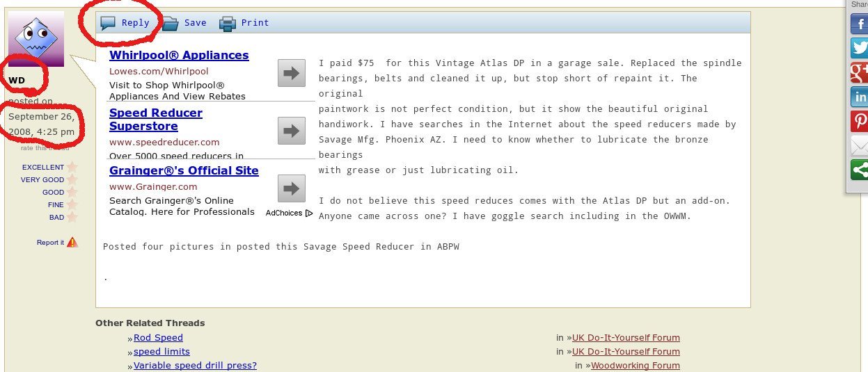Click the Report it warning icon
This screenshot has width=868, height=372.
pos(72,242)
